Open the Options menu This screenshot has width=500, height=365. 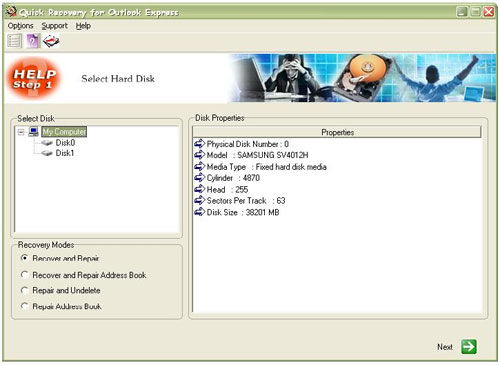point(21,26)
